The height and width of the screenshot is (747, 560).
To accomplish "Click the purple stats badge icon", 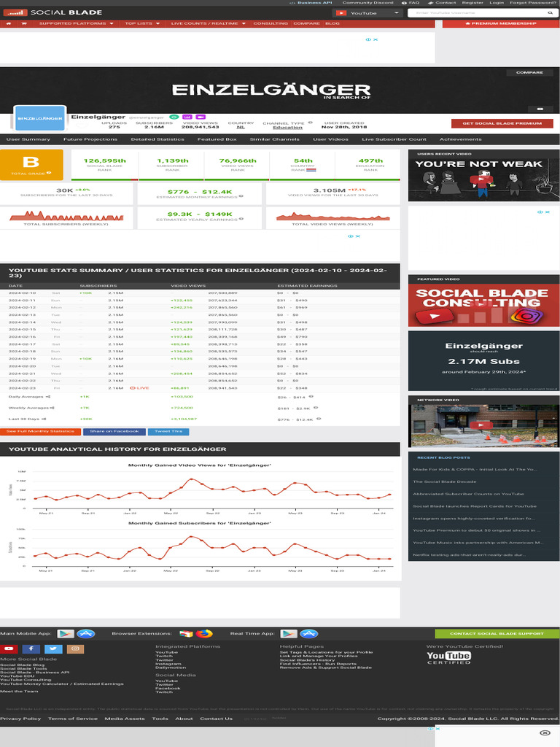I will tap(187, 117).
